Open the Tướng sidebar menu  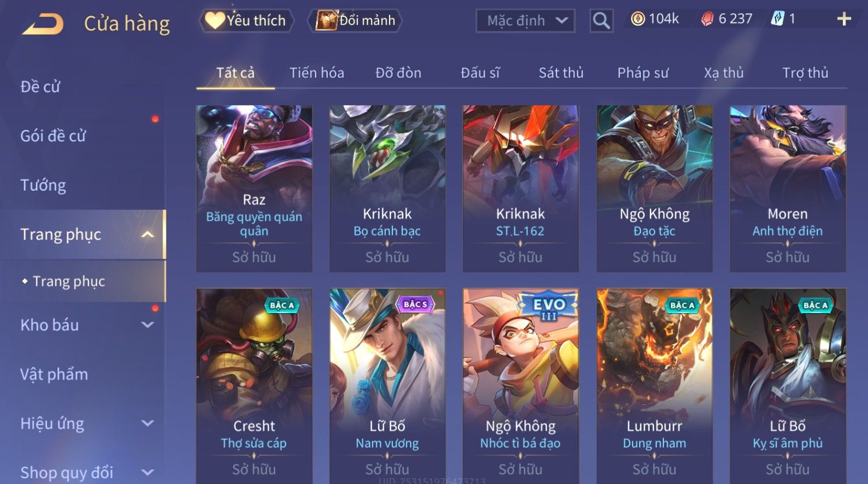click(43, 185)
